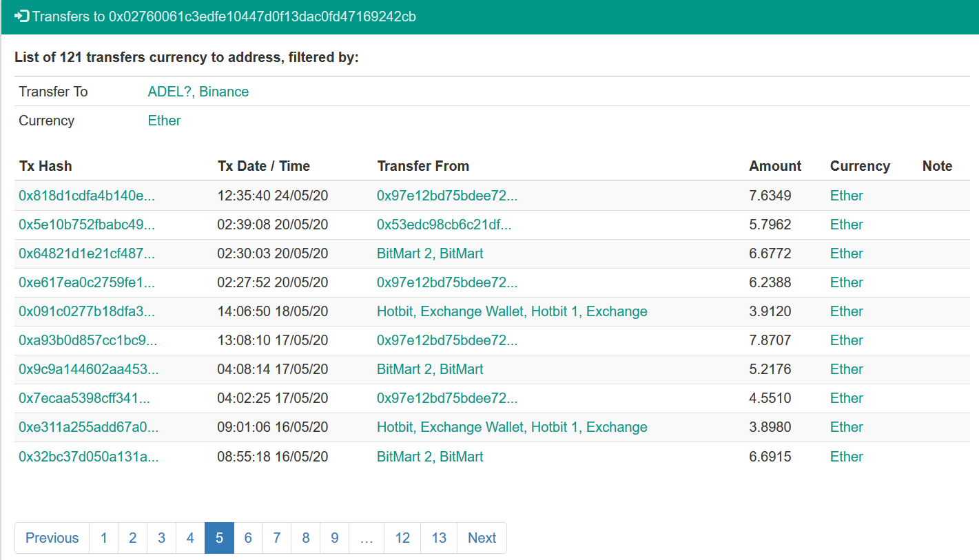Image resolution: width=979 pixels, height=560 pixels.
Task: Open sender 0x97e12bd75bdee72... at 04:02:25
Action: (x=447, y=398)
